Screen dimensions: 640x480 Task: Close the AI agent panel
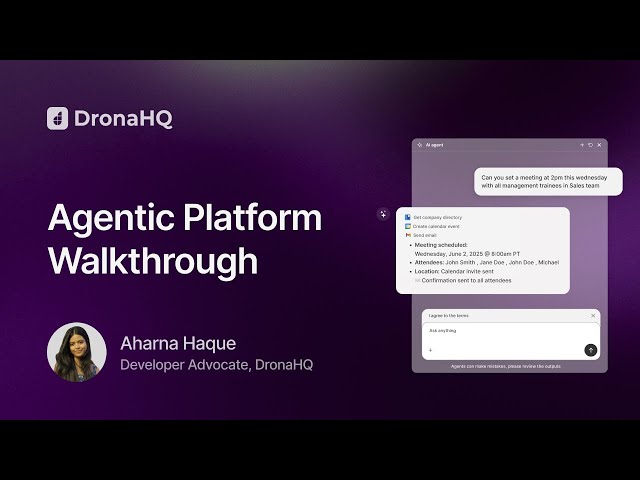[x=599, y=145]
